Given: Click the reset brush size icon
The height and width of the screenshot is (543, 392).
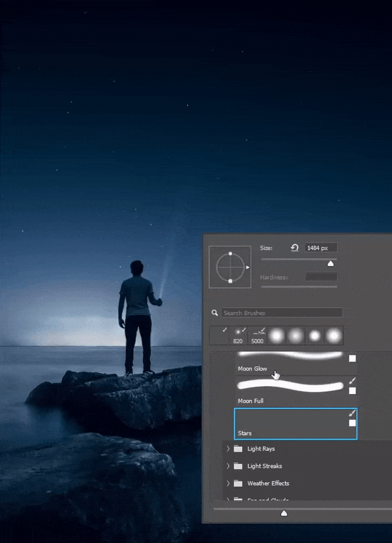Looking at the screenshot, I should 295,248.
